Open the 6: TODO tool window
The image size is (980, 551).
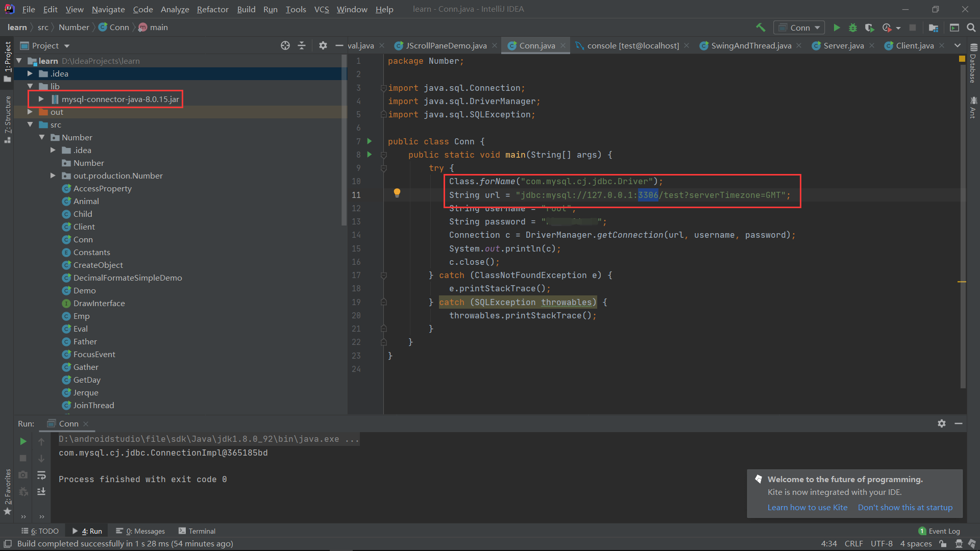[x=40, y=531]
